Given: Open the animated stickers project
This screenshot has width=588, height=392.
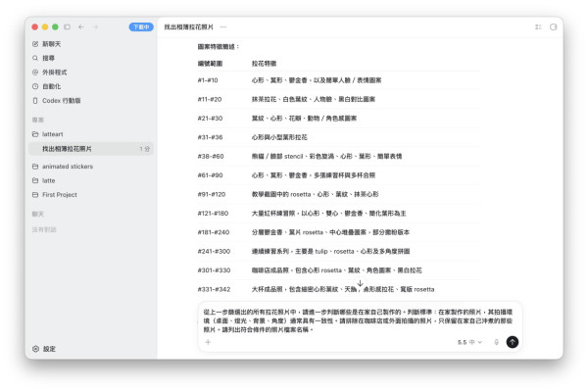Looking at the screenshot, I should (x=68, y=167).
